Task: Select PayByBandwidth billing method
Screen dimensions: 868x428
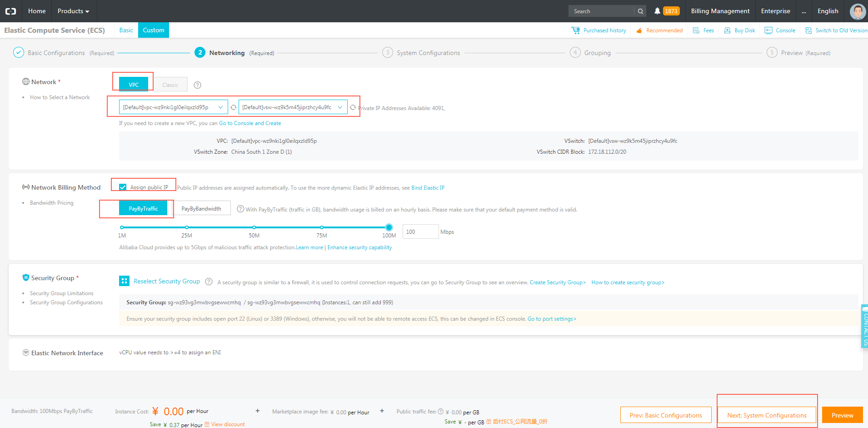Action: click(x=201, y=208)
